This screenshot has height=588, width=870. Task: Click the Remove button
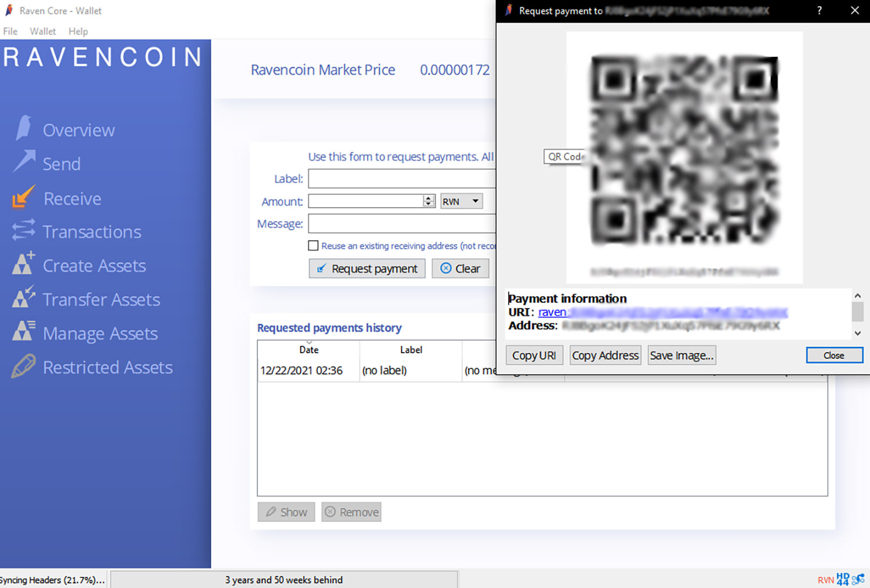[351, 512]
